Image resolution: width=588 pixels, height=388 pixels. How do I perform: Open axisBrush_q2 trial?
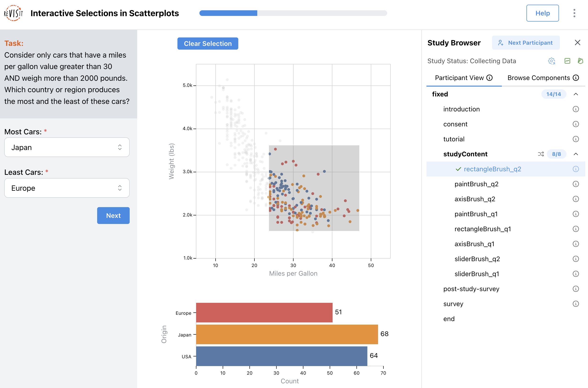pyautogui.click(x=475, y=199)
